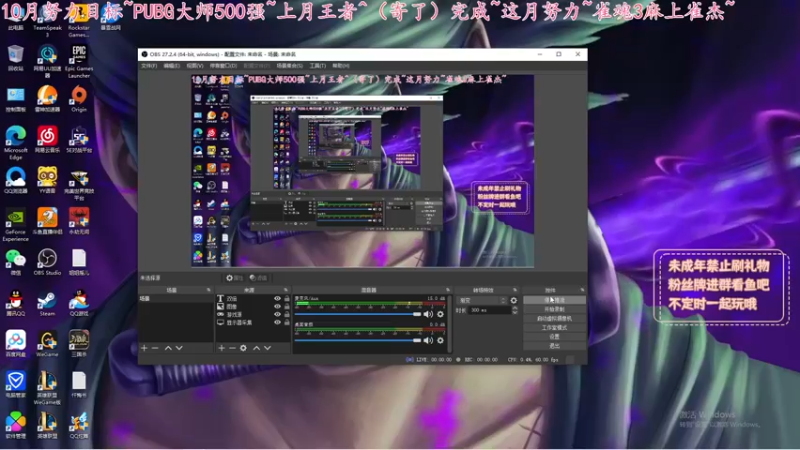Click mic/Aux volume slider handle
Viewport: 800px width, 450px height.
point(417,314)
